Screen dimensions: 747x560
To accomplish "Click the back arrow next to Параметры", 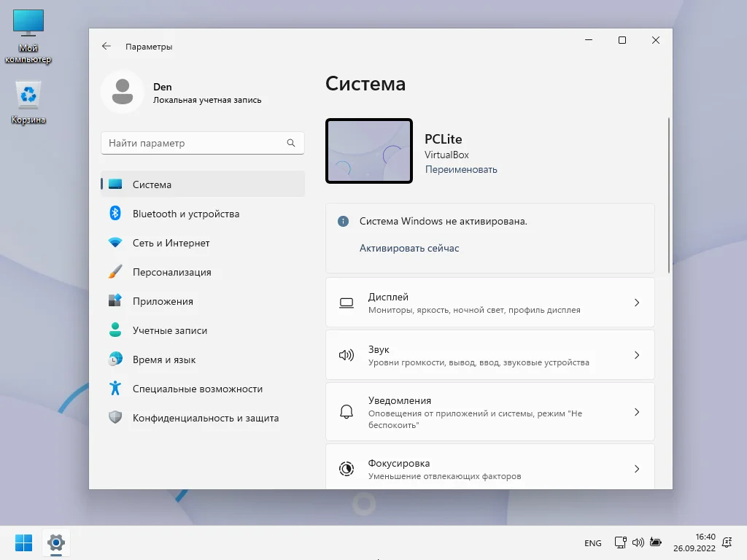I will click(107, 46).
